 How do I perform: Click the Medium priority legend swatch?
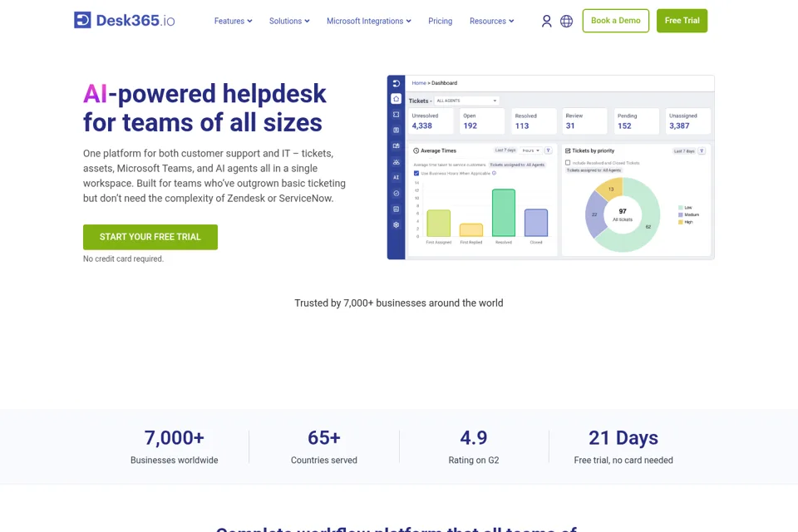coord(681,214)
